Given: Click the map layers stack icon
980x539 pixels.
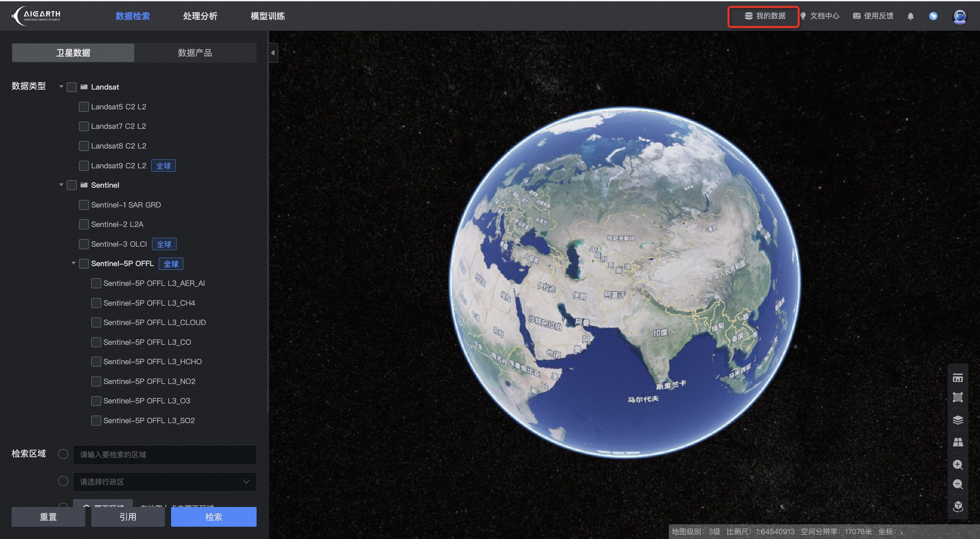Looking at the screenshot, I should pyautogui.click(x=958, y=419).
